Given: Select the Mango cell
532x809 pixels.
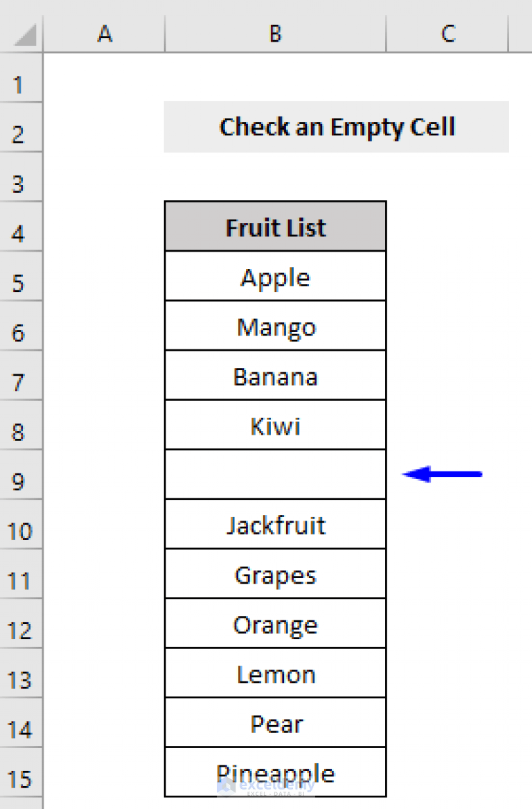Looking at the screenshot, I should [x=275, y=326].
